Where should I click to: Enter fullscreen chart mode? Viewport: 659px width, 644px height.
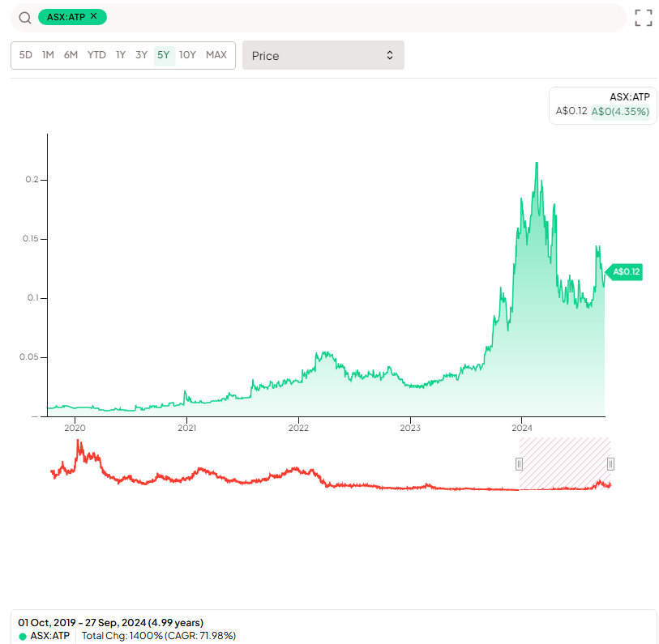643,18
